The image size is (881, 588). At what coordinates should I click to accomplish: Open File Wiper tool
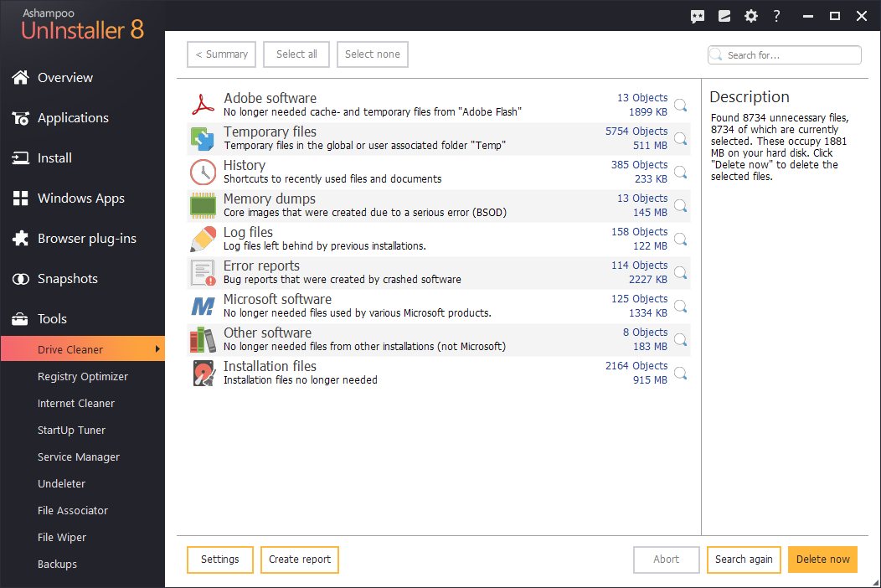point(62,538)
